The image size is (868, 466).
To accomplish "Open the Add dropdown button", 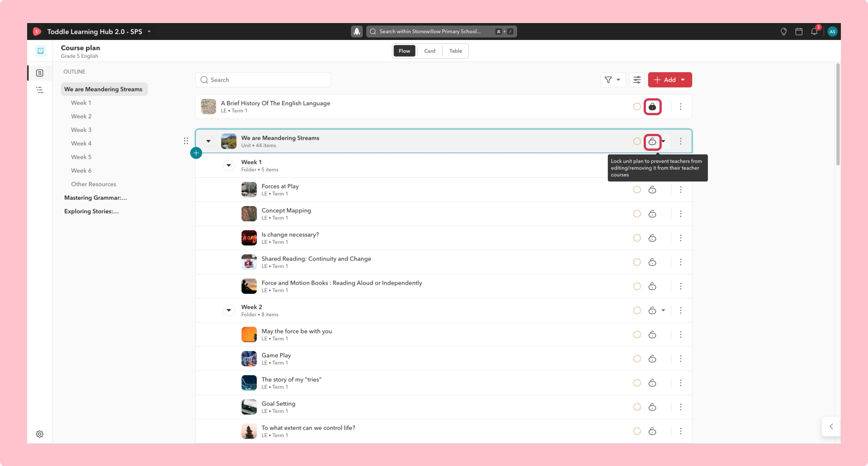I will (x=670, y=80).
